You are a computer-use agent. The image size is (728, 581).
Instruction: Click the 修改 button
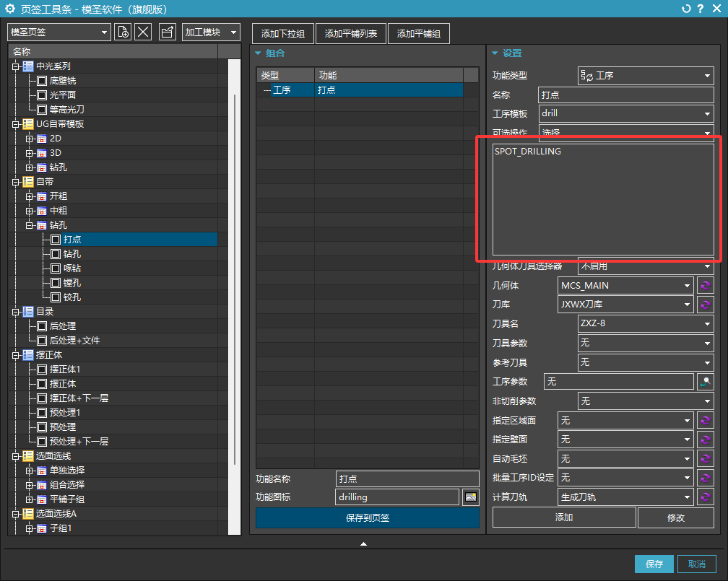click(676, 517)
